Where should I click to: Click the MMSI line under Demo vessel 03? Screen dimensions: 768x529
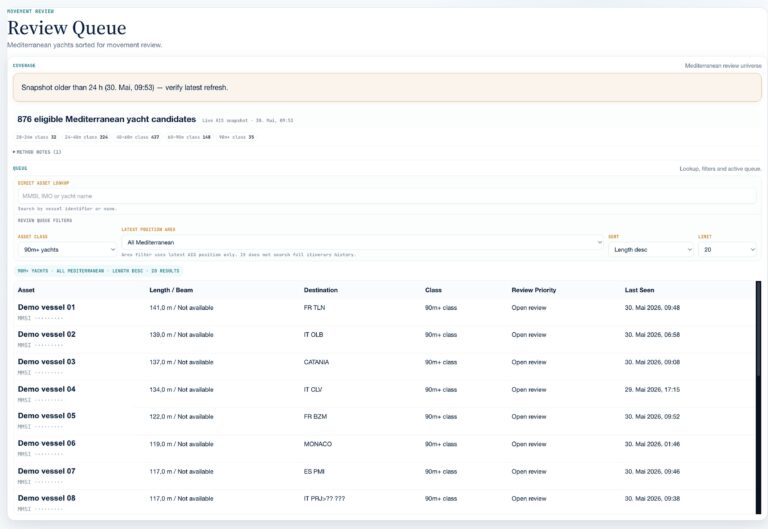coord(40,373)
